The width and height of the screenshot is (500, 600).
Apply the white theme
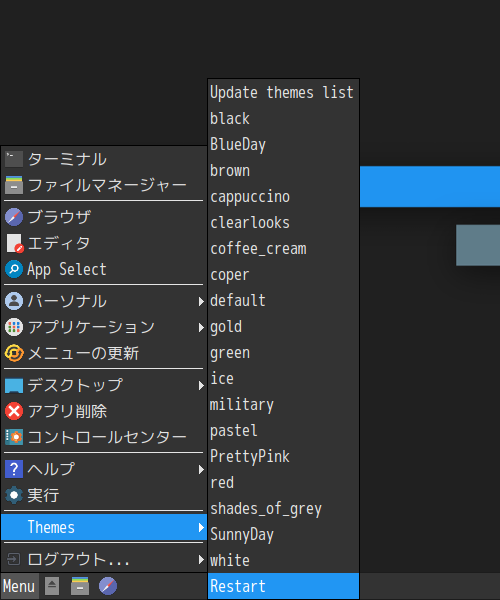[283, 561]
